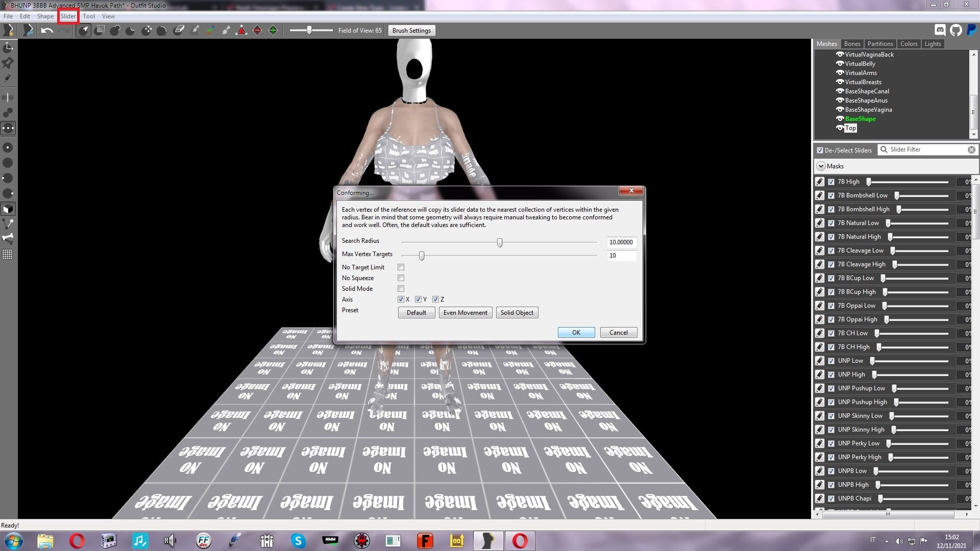Enable the No Squeeze checkbox
This screenshot has height=551, width=980.
click(x=401, y=278)
